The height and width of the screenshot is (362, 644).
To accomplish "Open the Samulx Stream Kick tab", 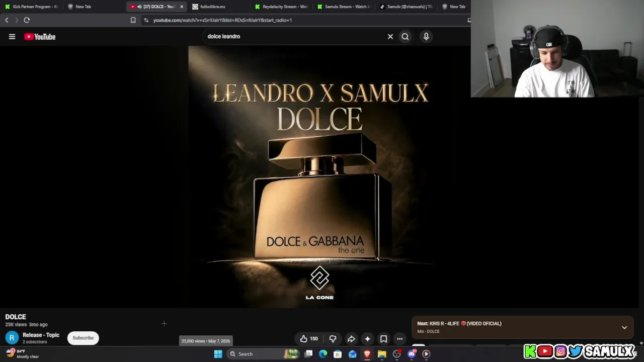I will pyautogui.click(x=344, y=7).
